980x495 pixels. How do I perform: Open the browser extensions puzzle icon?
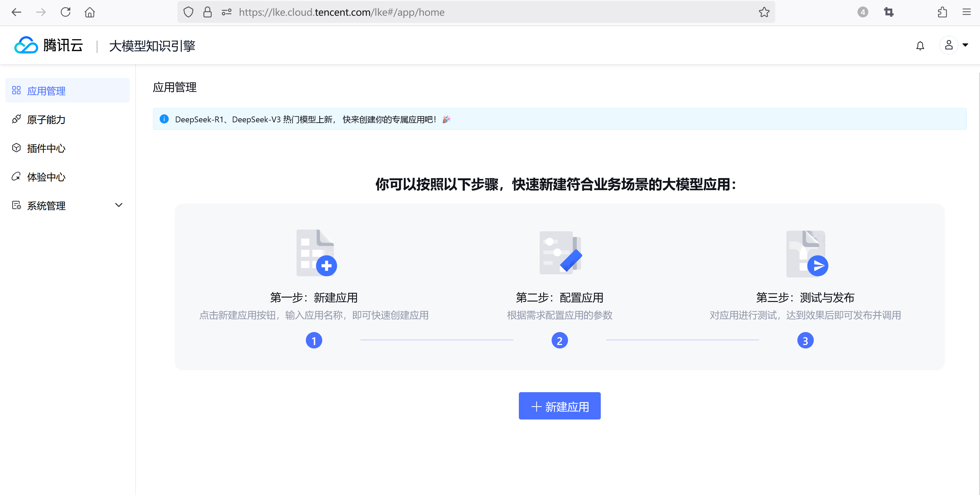(x=942, y=12)
